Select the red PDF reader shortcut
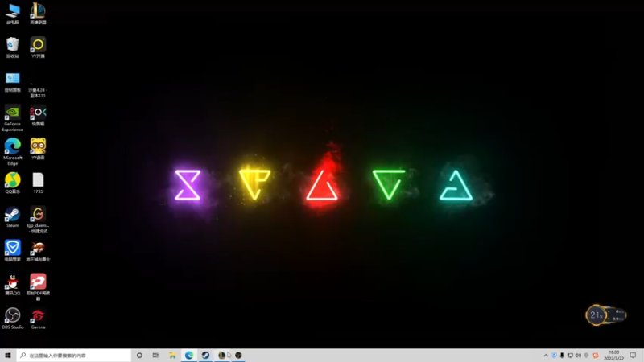644x362 pixels. tap(38, 287)
